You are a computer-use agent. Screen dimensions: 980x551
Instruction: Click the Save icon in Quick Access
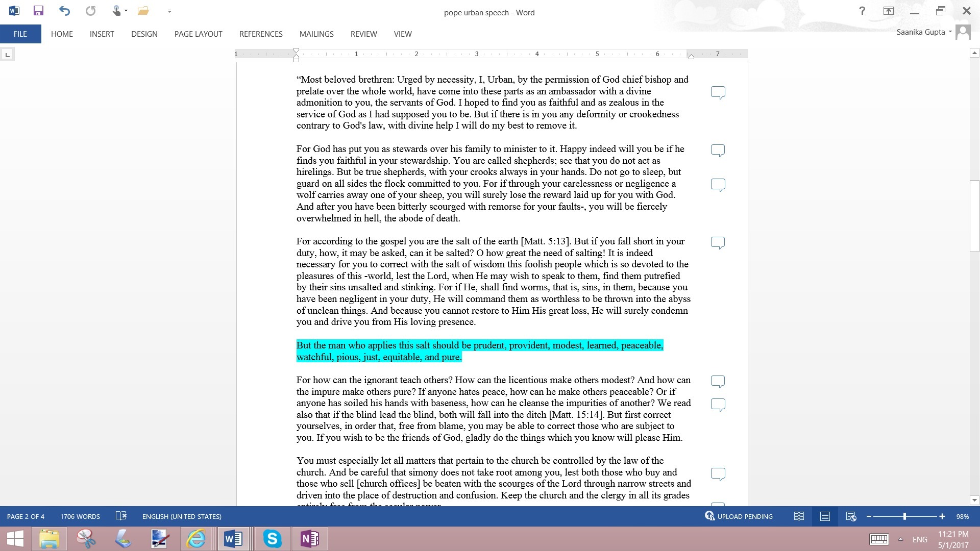(38, 11)
